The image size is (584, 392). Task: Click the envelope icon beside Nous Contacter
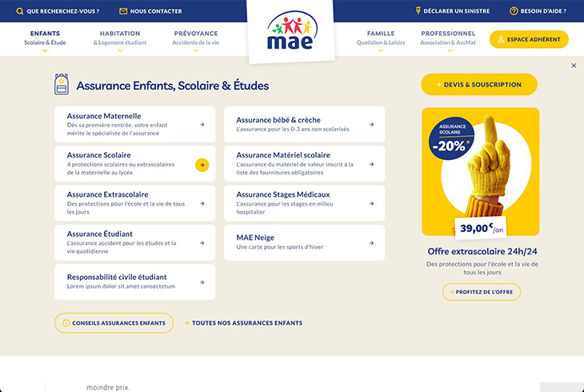pyautogui.click(x=123, y=11)
